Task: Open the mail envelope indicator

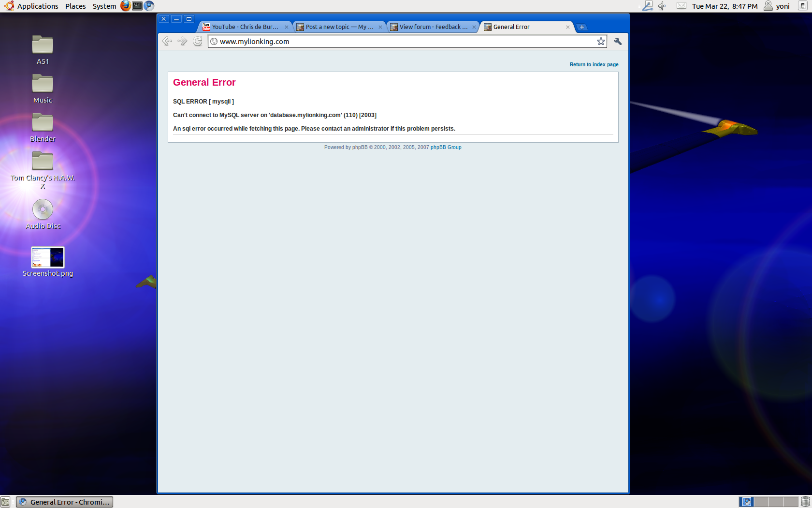Action: (x=681, y=6)
